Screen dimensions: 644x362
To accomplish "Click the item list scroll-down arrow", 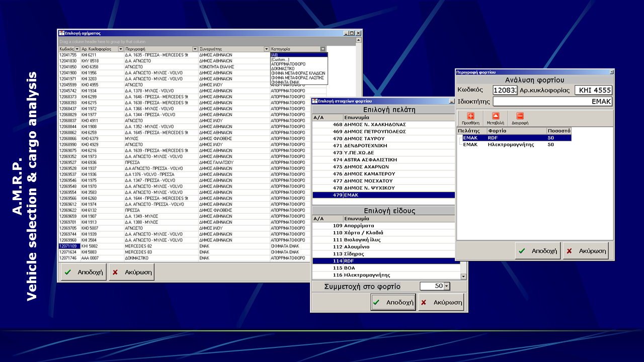I will pos(463,277).
